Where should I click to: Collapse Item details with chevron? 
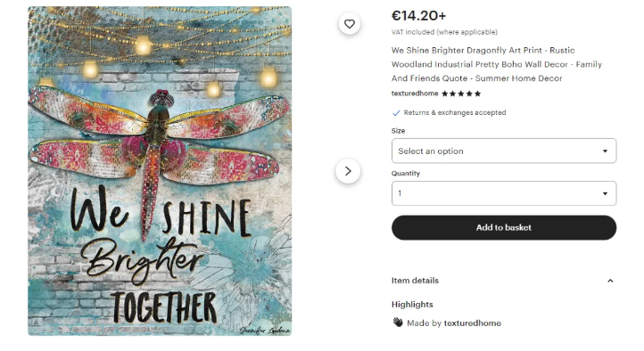610,281
